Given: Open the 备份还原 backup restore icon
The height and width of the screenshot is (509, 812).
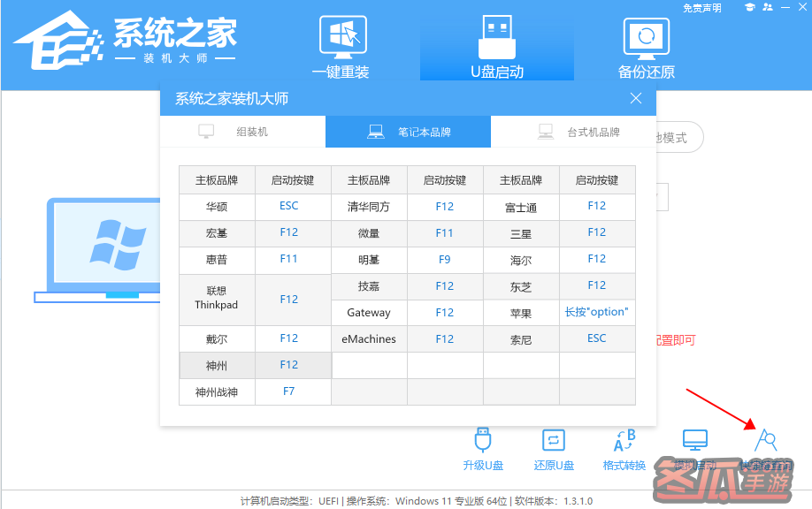Looking at the screenshot, I should (647, 39).
